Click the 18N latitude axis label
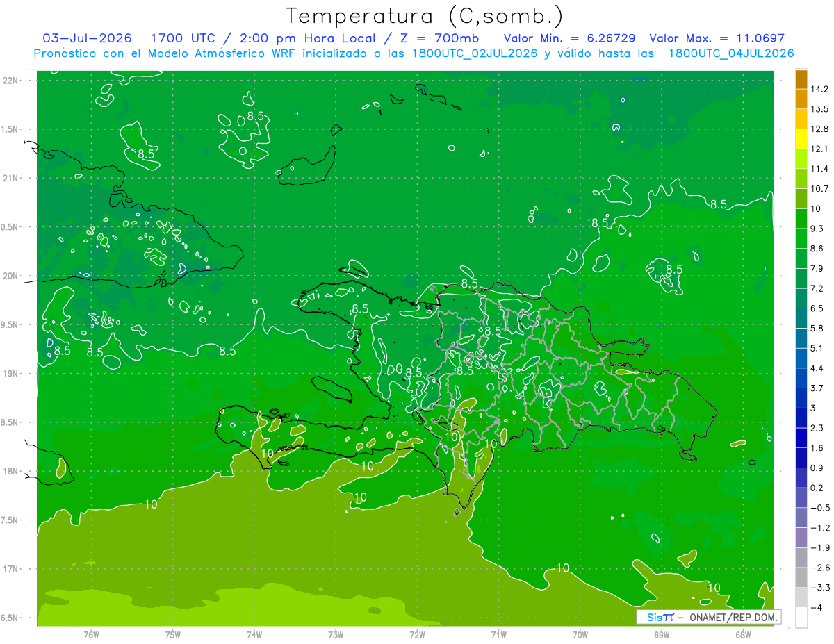 pos(12,471)
